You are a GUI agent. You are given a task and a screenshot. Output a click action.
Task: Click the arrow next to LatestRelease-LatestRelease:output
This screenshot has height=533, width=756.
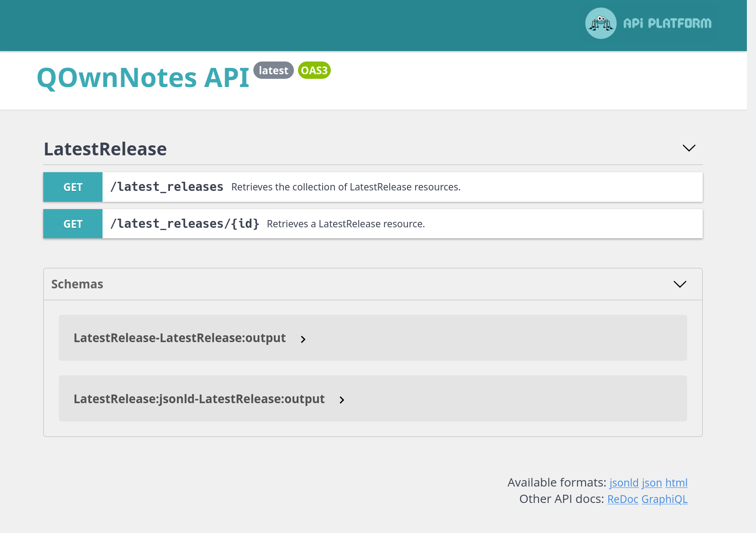(x=303, y=339)
